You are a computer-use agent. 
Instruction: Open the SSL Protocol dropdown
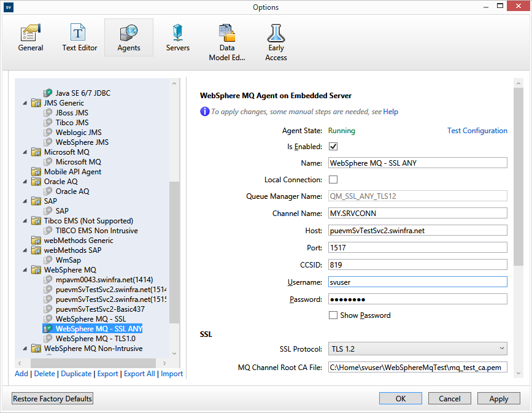pos(417,349)
